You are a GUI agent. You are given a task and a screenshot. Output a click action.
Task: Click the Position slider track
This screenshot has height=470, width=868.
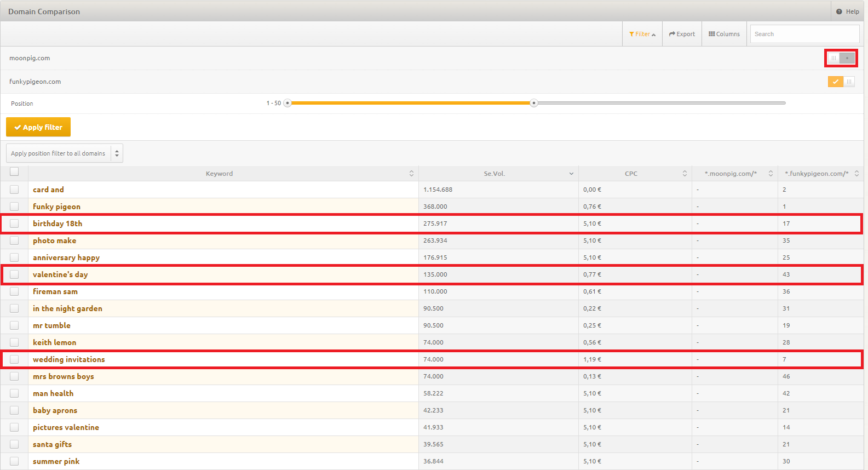[536, 103]
